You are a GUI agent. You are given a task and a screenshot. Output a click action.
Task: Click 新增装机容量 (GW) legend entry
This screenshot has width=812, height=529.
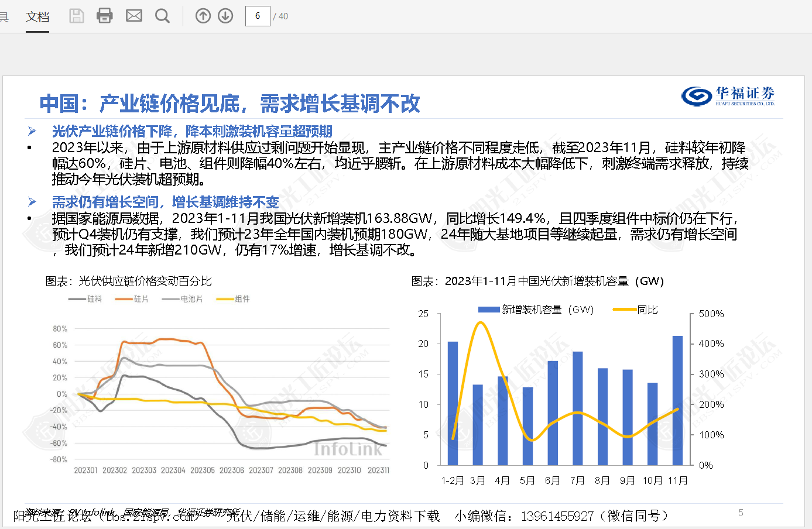(536, 310)
